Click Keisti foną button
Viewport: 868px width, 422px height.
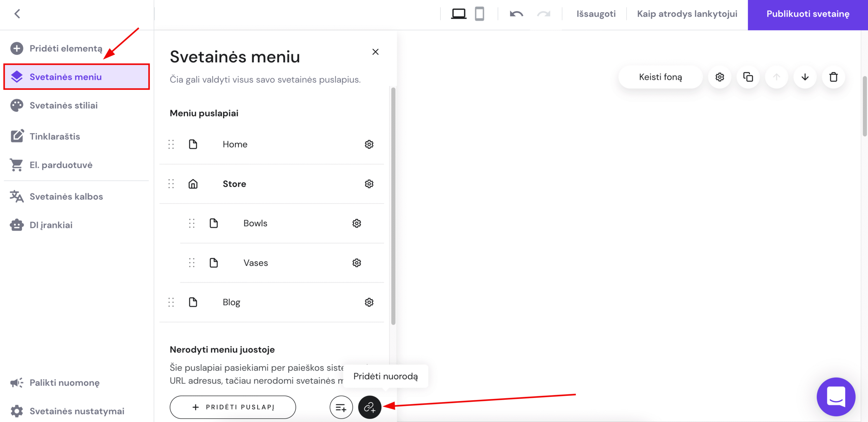pyautogui.click(x=660, y=77)
